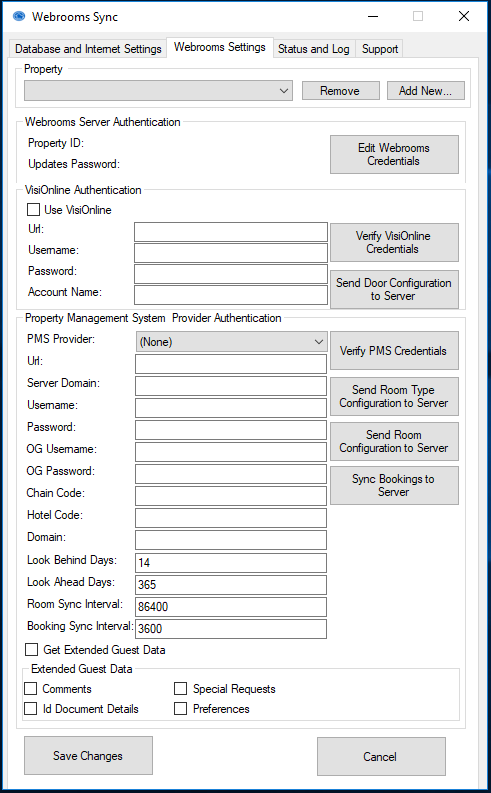The width and height of the screenshot is (491, 793).
Task: Click the VisiOnline Password field
Action: (231, 274)
